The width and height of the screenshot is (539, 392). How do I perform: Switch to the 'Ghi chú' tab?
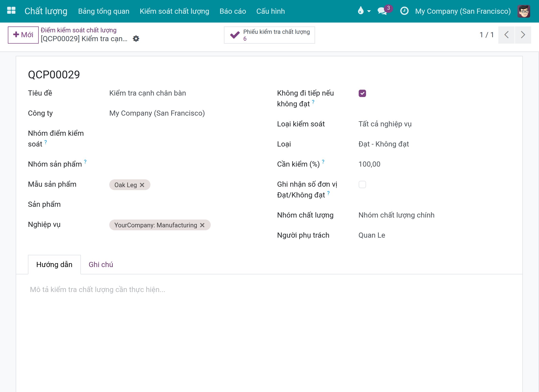[x=101, y=265]
